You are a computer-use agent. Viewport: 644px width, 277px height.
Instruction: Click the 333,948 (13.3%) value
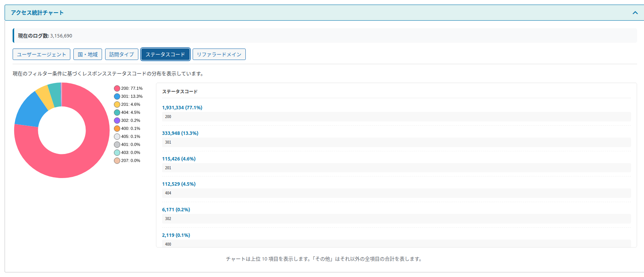pyautogui.click(x=180, y=133)
